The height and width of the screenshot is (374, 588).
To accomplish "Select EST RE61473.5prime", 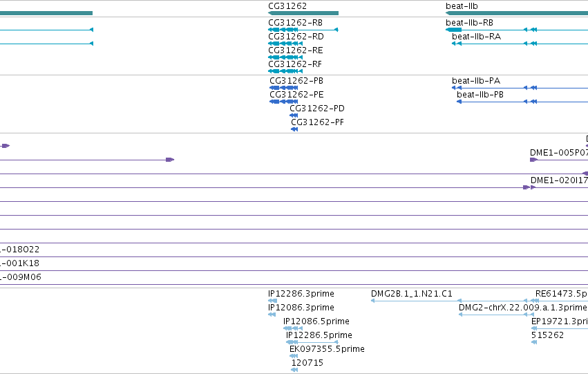I will click(561, 294).
